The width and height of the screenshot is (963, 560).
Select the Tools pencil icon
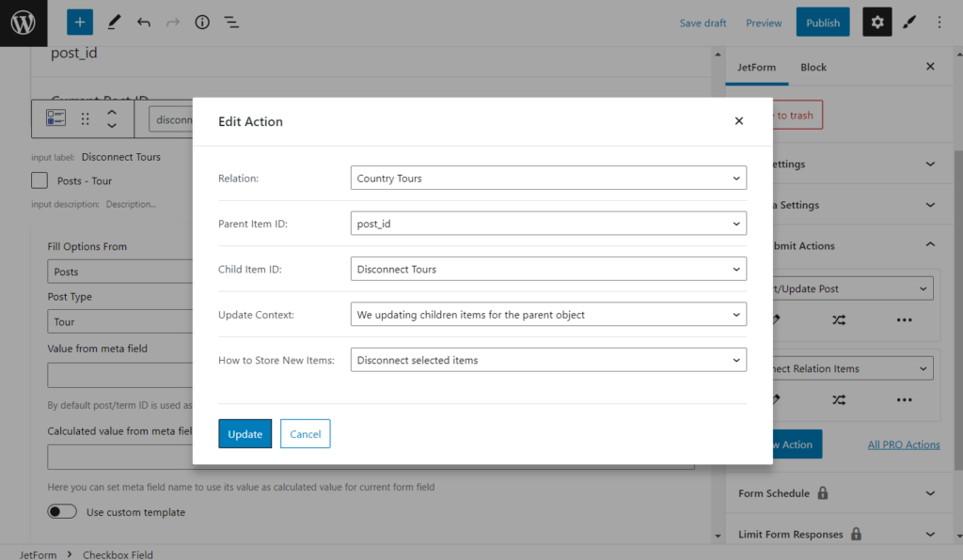[x=114, y=23]
